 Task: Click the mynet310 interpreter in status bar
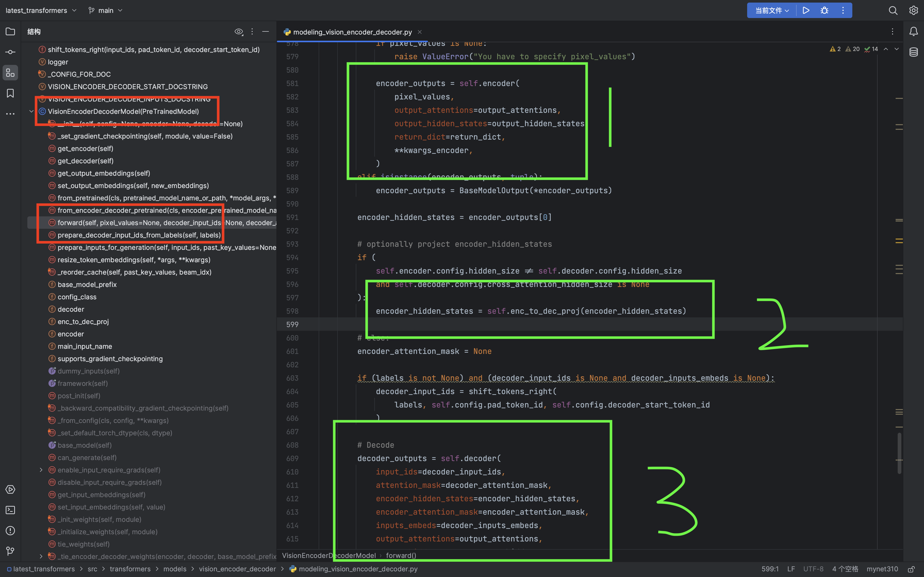(x=882, y=569)
